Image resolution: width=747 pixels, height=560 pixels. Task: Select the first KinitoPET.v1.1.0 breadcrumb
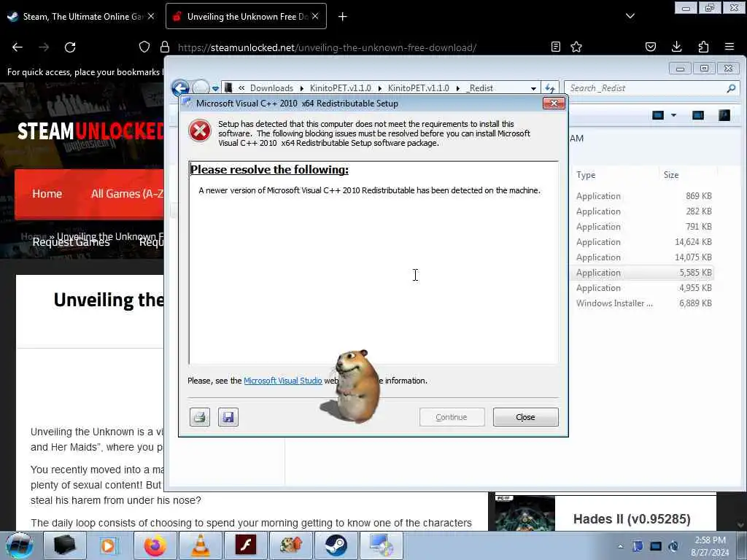click(x=340, y=88)
